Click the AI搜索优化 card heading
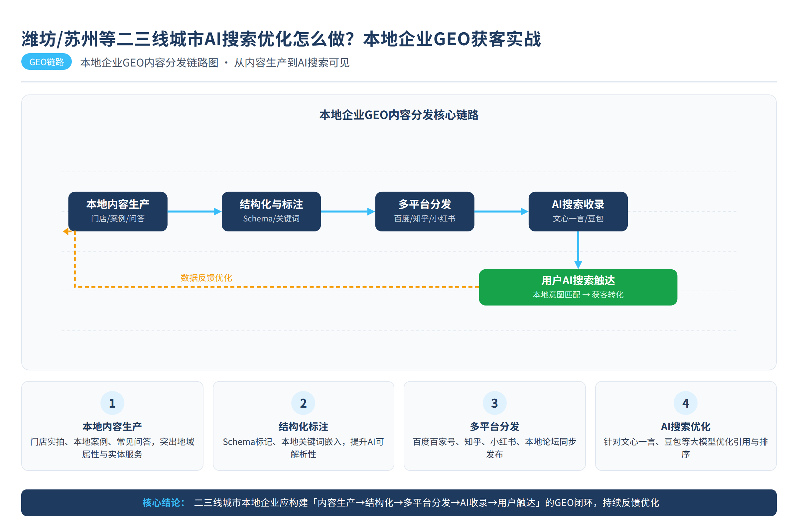 pos(685,426)
